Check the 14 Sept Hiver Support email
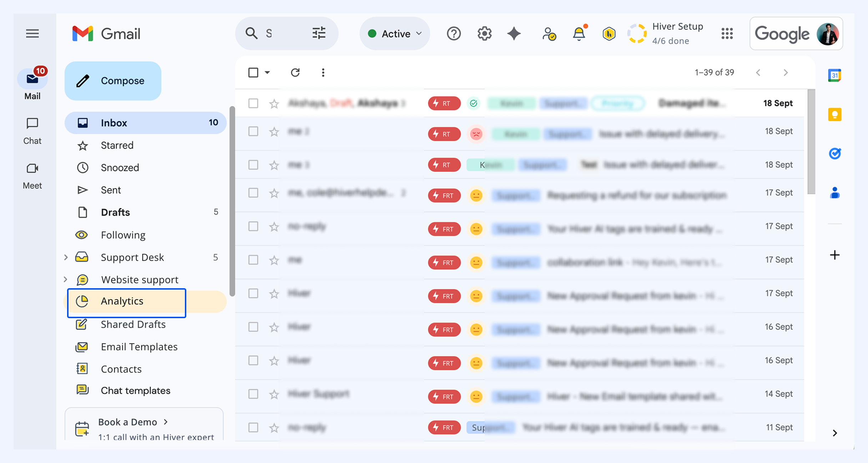The width and height of the screenshot is (868, 463). tap(253, 394)
